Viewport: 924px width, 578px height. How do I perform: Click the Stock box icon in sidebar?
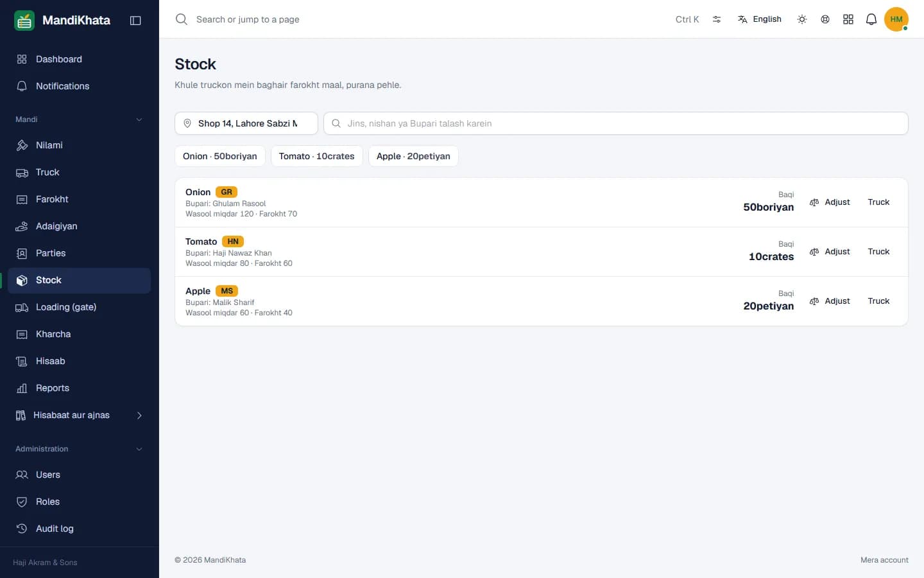(22, 280)
